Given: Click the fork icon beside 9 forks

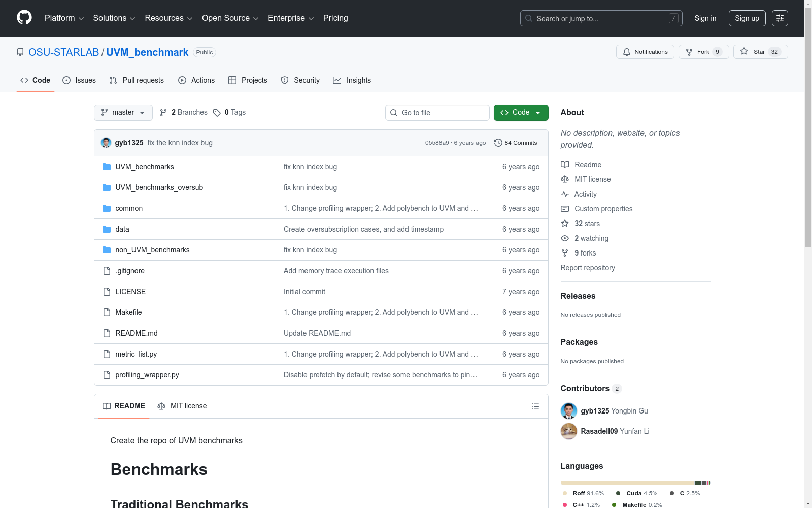Looking at the screenshot, I should 565,253.
